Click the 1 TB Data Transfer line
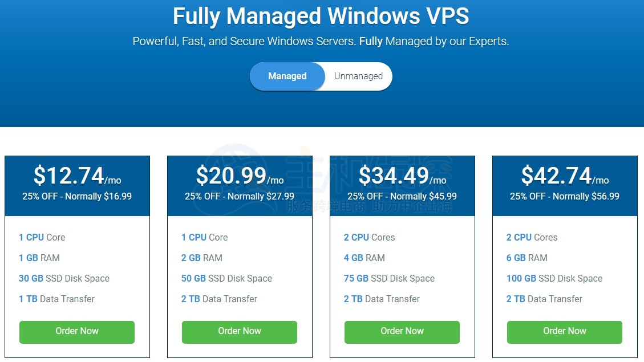The width and height of the screenshot is (644, 362). [56, 299]
